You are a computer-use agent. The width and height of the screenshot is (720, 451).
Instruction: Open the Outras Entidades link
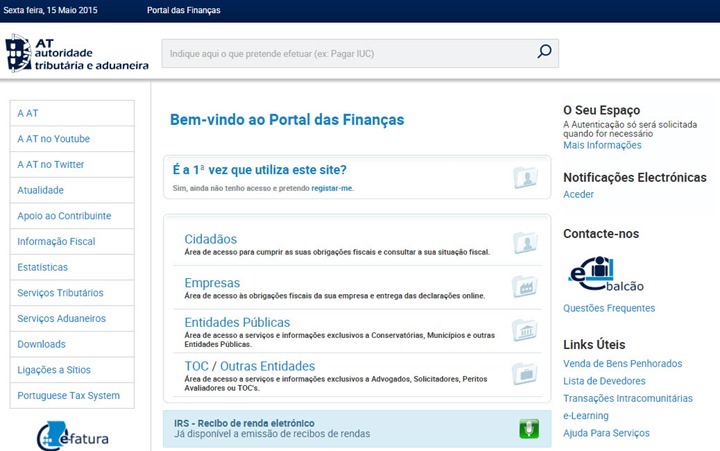coord(268,366)
